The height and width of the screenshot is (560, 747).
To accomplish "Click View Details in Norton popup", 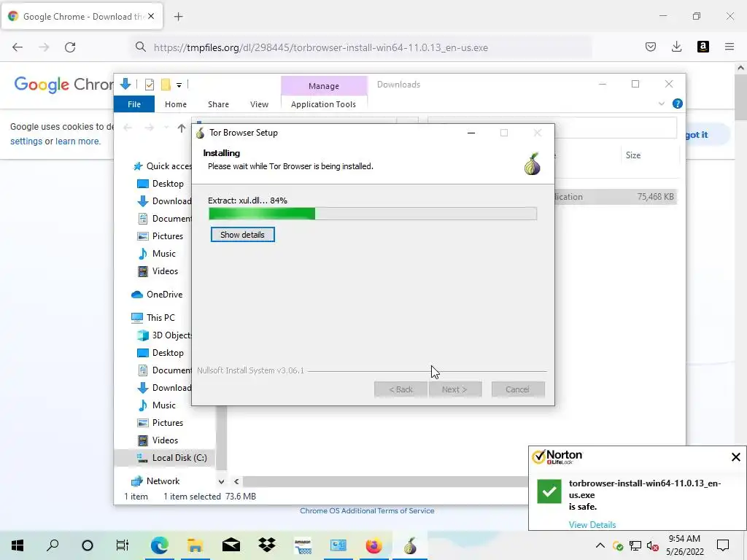I will point(592,525).
